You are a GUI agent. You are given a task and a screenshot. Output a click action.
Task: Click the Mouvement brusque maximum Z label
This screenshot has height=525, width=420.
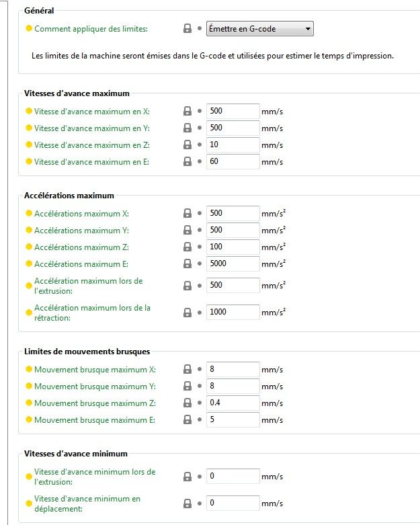tap(95, 403)
